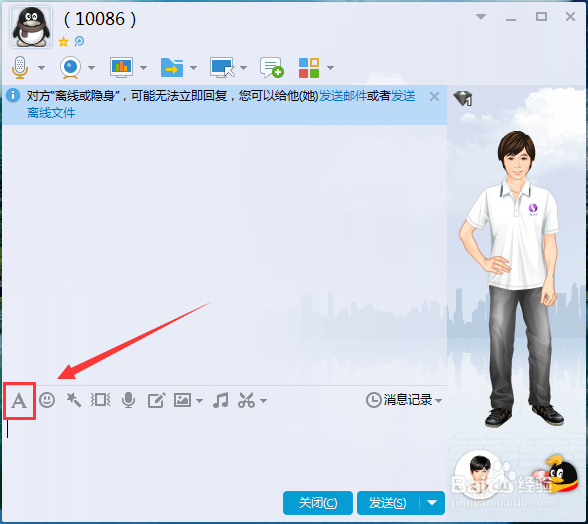Expand picture sending options arrow
The image size is (588, 524).
click(200, 401)
